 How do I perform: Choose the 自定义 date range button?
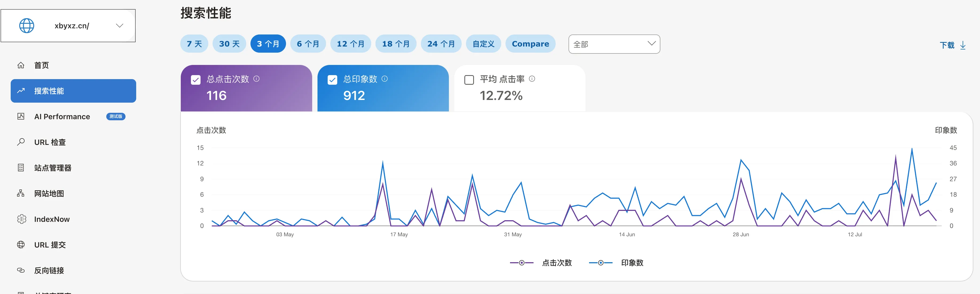click(484, 44)
